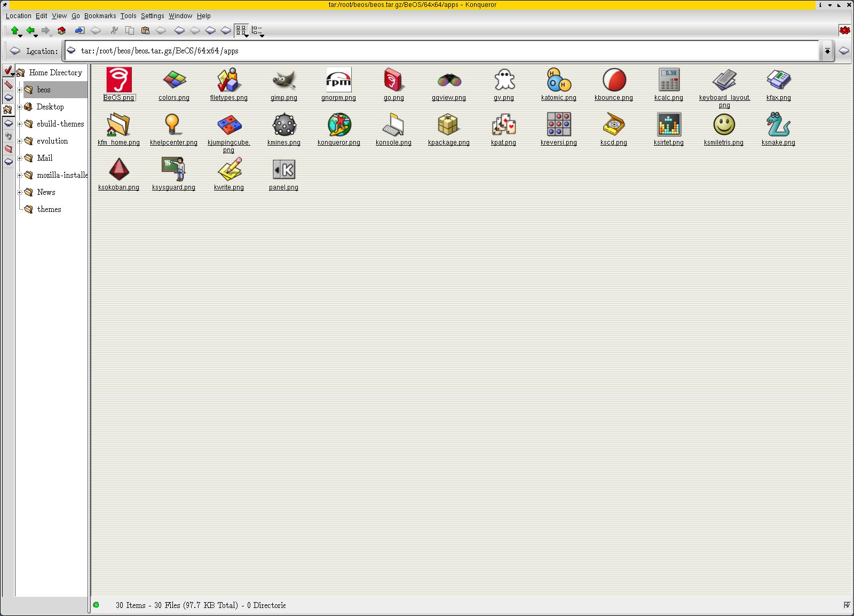854x616 pixels.
Task: Click the panel.png file name link
Action: coord(283,187)
